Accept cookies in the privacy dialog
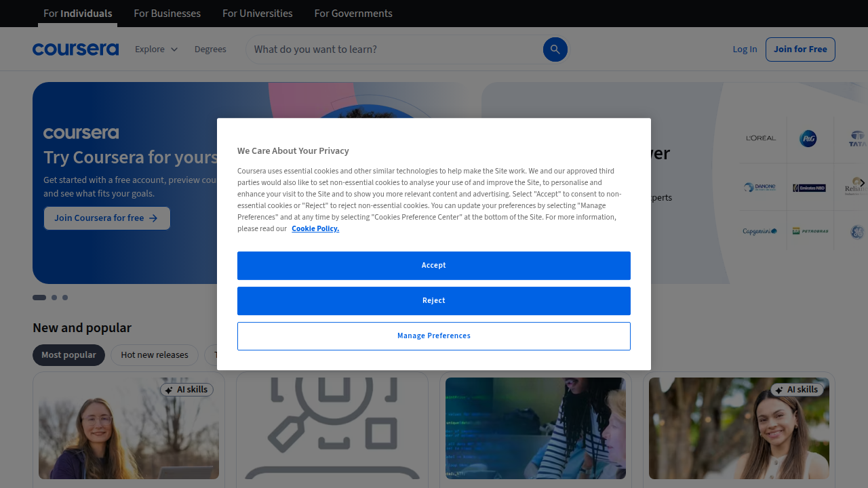The height and width of the screenshot is (488, 868). [434, 266]
